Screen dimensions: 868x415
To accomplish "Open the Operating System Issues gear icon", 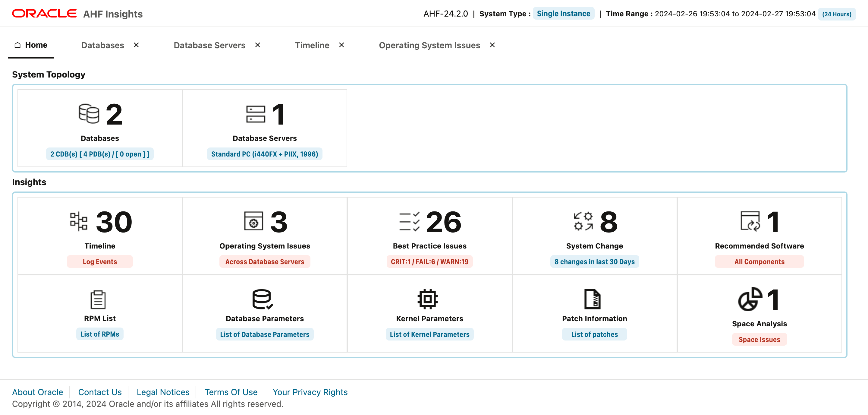I will (x=254, y=221).
